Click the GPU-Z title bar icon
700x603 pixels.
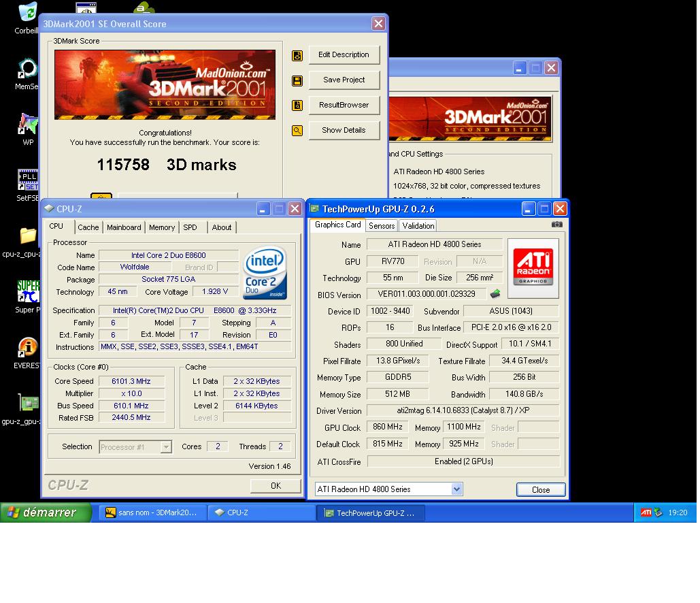(x=315, y=208)
